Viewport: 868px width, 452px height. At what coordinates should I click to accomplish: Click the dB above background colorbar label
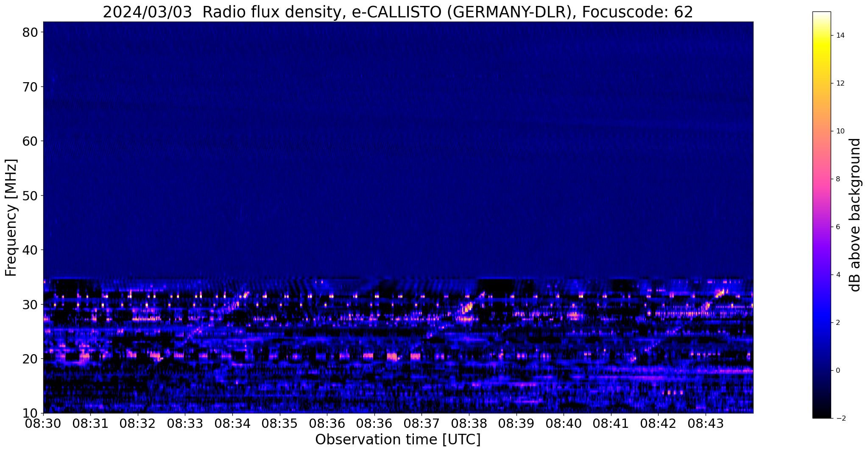pyautogui.click(x=855, y=215)
